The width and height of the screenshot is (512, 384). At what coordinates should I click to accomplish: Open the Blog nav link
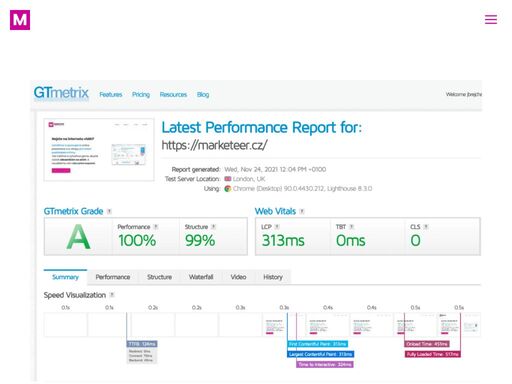[x=203, y=95]
